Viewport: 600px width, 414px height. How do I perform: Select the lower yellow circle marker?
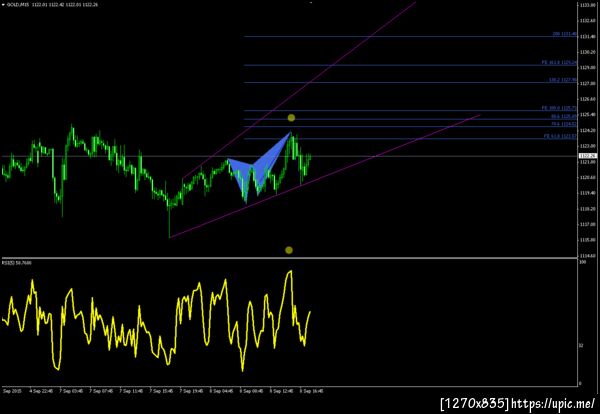pyautogui.click(x=289, y=250)
